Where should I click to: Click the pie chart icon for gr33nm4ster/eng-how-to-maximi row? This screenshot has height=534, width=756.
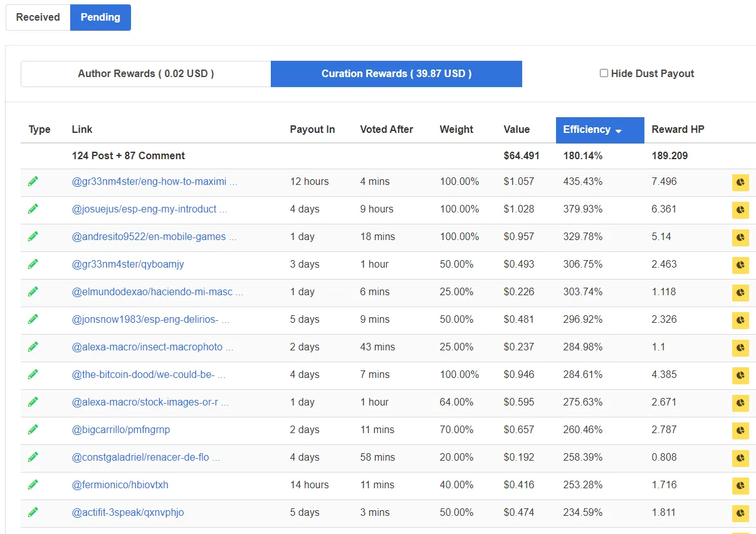click(x=740, y=182)
